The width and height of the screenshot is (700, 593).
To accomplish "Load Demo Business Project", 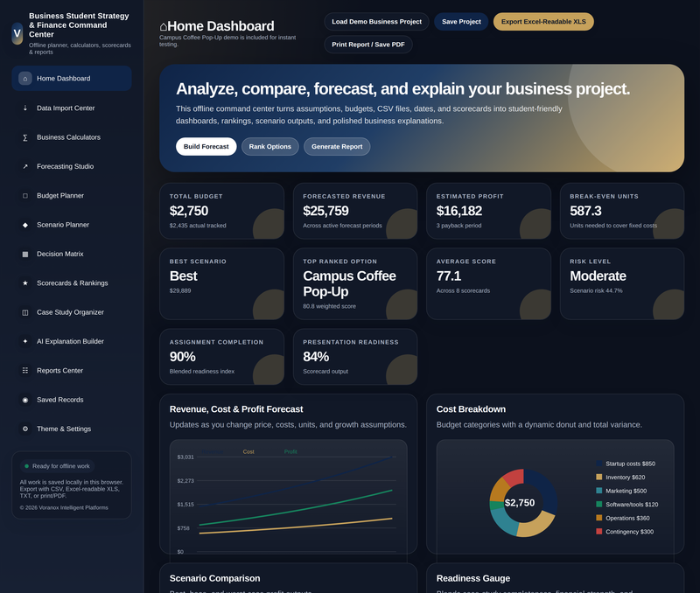I will point(376,21).
